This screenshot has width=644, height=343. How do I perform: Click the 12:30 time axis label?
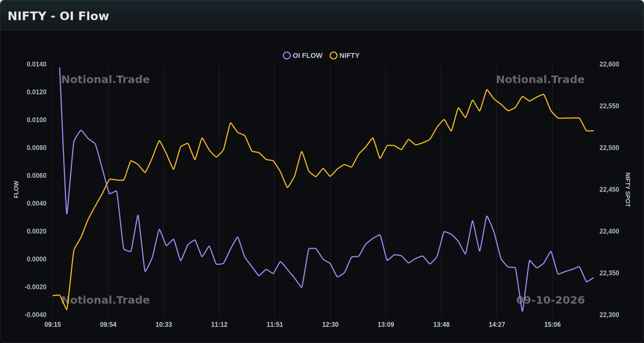330,325
